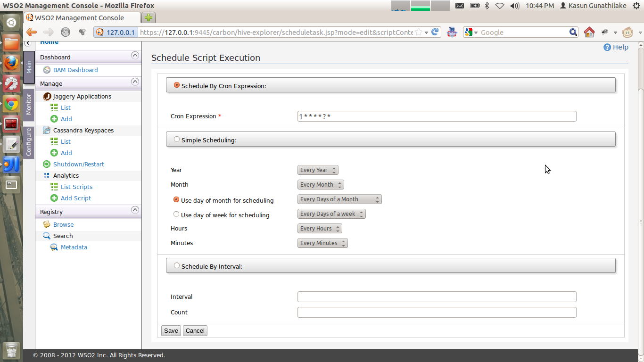Screen dimensions: 644x362
Task: Select the Simple Scheduling radio button
Action: point(177,140)
